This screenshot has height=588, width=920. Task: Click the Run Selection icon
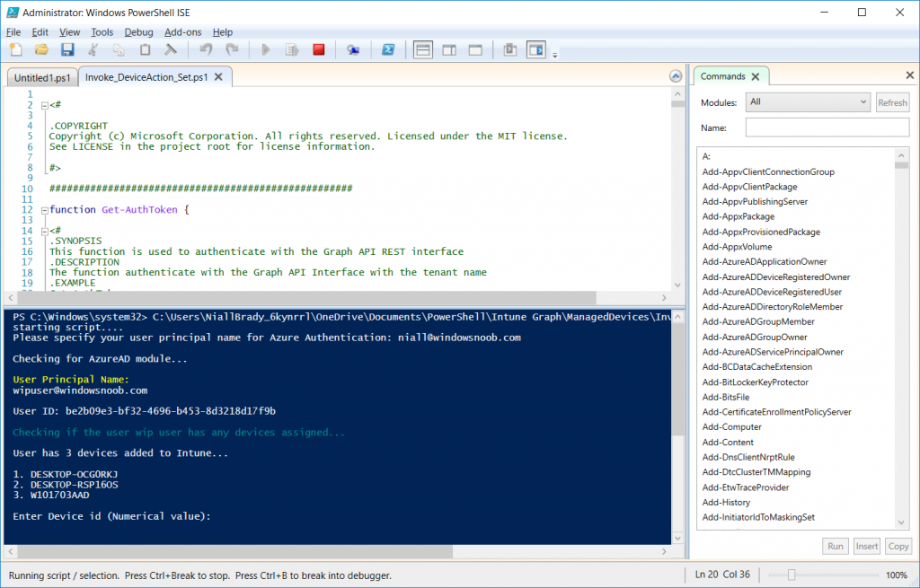coord(292,50)
